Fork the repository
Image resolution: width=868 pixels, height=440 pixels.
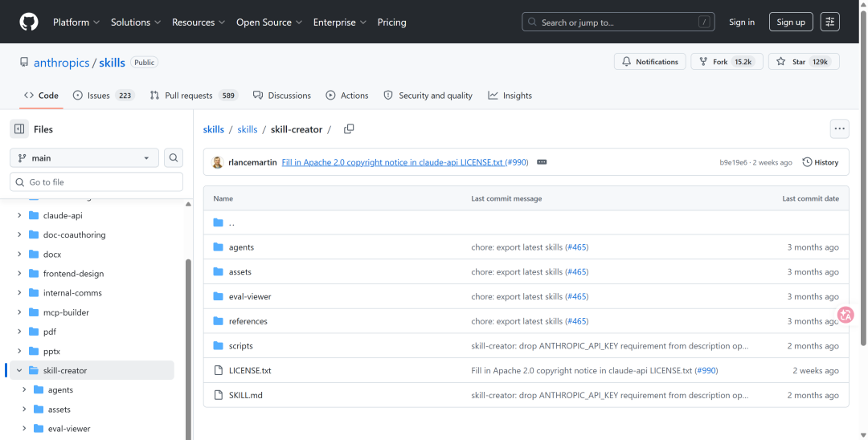(727, 62)
